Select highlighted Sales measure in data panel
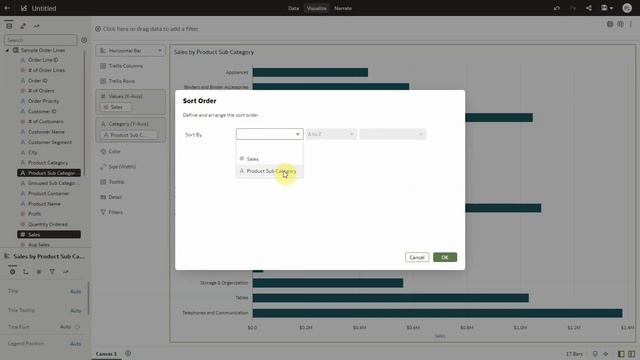This screenshot has height=360, width=640. 49,234
